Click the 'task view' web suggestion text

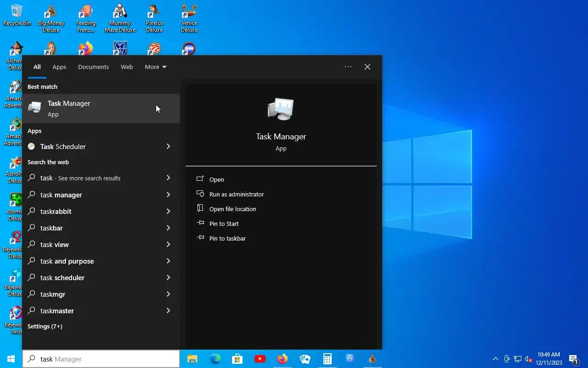click(x=54, y=244)
